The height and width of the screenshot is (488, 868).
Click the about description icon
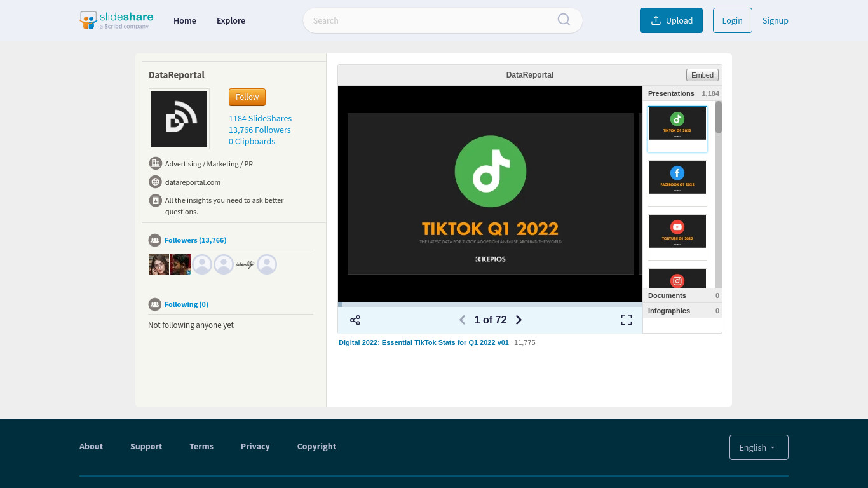[156, 200]
